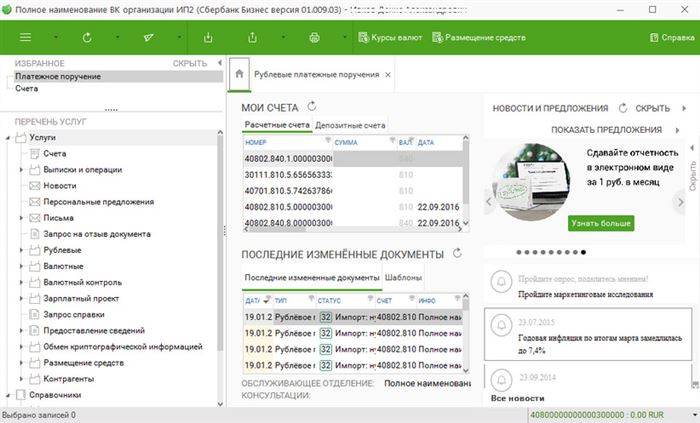Click the export upload icon in toolbar
700x423 pixels.
tap(252, 37)
